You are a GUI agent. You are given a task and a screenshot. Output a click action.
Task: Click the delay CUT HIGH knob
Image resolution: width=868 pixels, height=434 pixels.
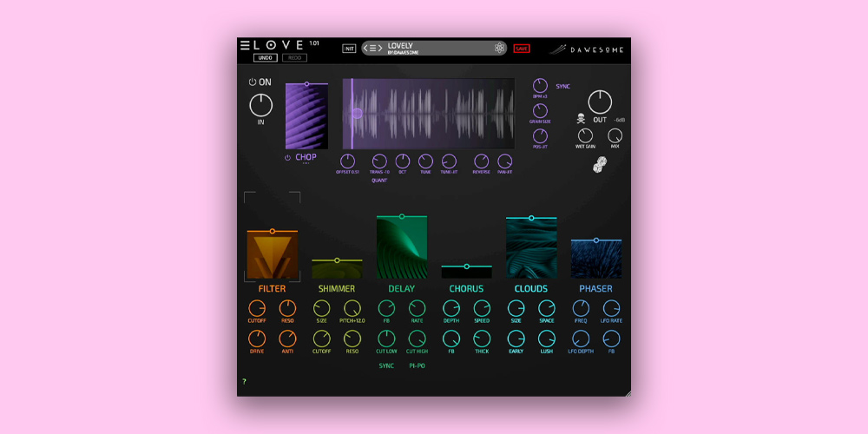[418, 339]
